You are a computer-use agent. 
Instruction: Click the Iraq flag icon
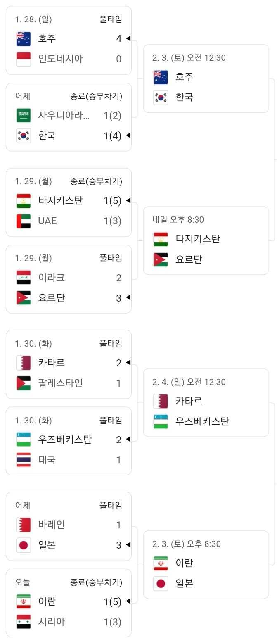pos(24,278)
